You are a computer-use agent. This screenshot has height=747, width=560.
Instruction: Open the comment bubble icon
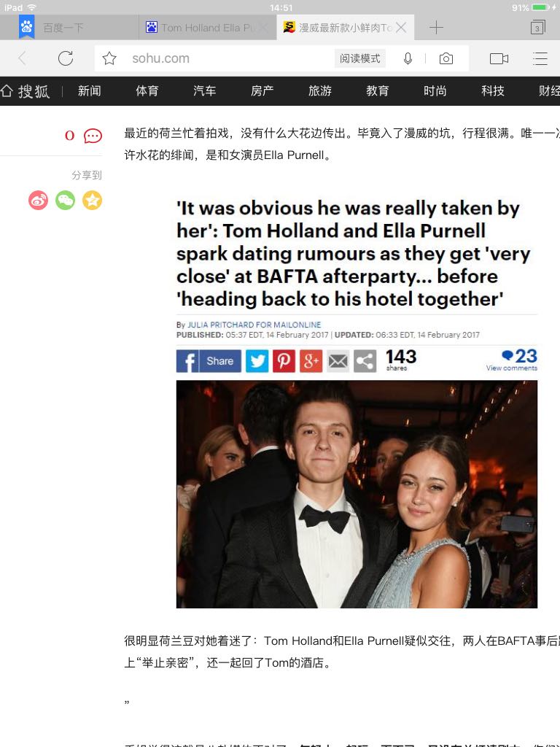(93, 136)
